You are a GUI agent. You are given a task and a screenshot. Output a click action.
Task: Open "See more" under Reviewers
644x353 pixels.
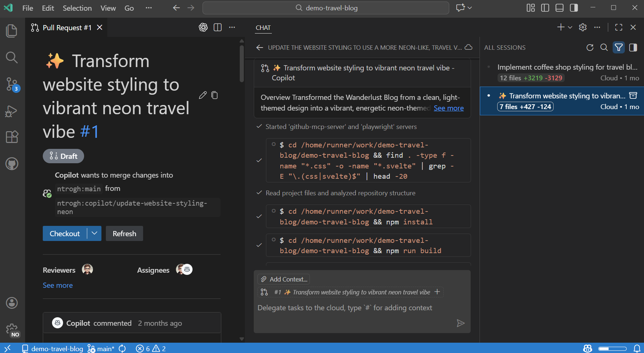(58, 285)
